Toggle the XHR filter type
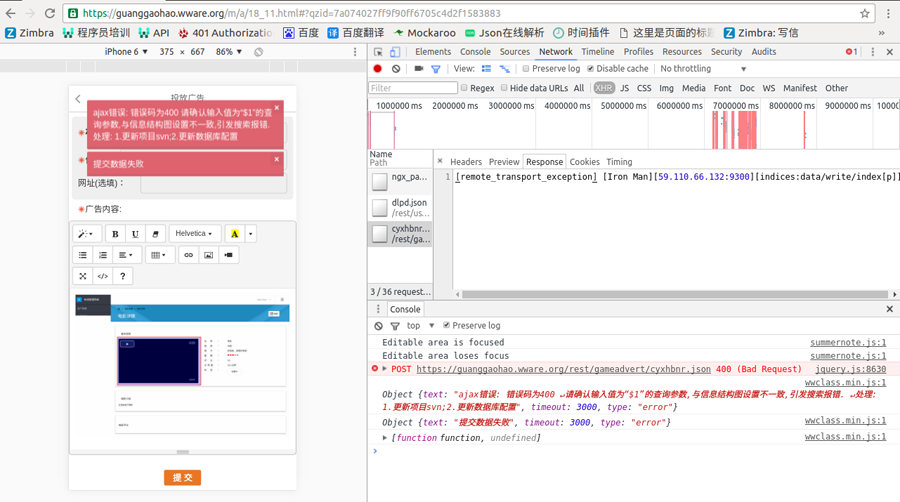The height and width of the screenshot is (502, 900). point(603,88)
